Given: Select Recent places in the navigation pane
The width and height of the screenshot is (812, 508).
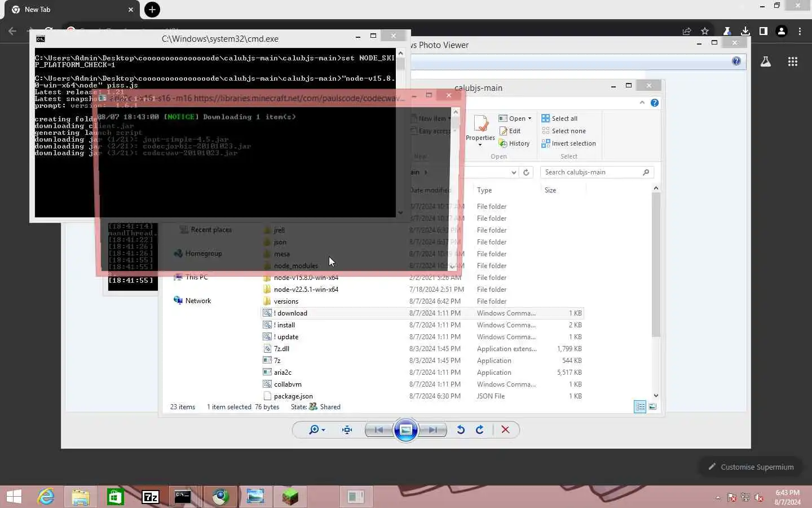Looking at the screenshot, I should (205, 230).
